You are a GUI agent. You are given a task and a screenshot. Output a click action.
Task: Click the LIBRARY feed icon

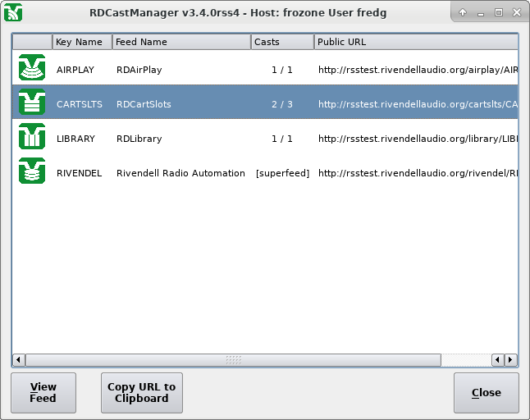pos(32,139)
